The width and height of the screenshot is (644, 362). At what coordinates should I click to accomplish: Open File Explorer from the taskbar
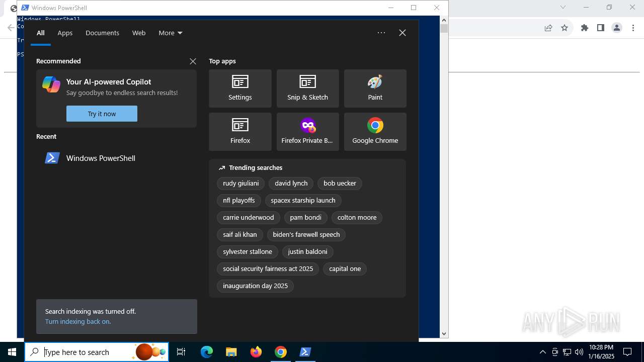(231, 352)
